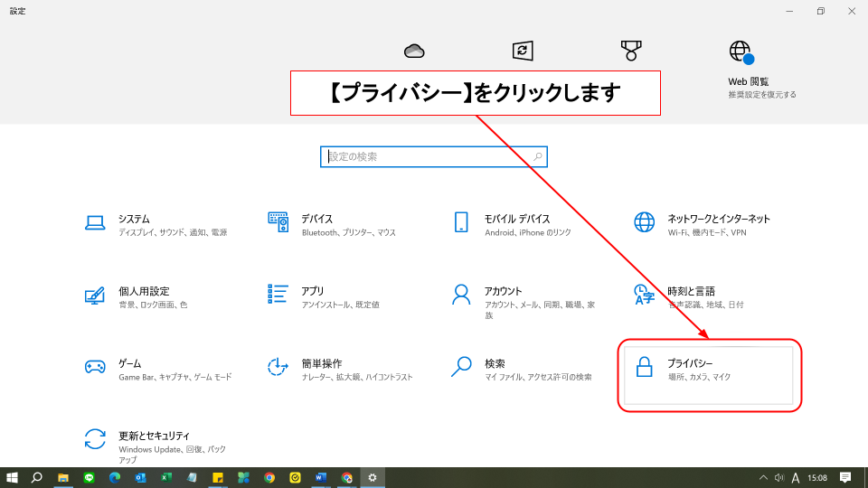The image size is (868, 488).
Task: Click the 設定の検索 search field
Action: (x=433, y=156)
